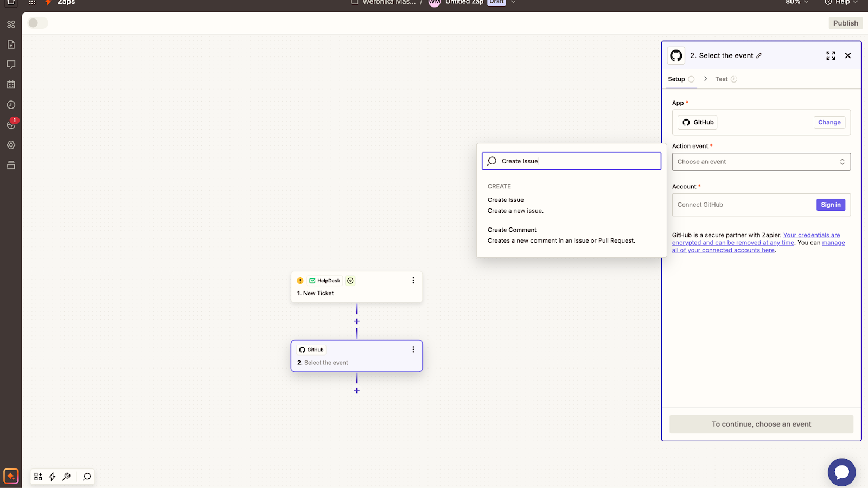Open the zoom level dropdown
Image resolution: width=868 pixels, height=488 pixels.
[797, 2]
